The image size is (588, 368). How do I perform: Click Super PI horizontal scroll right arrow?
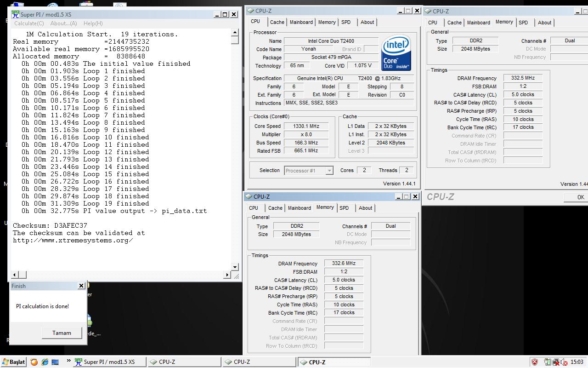click(x=227, y=275)
